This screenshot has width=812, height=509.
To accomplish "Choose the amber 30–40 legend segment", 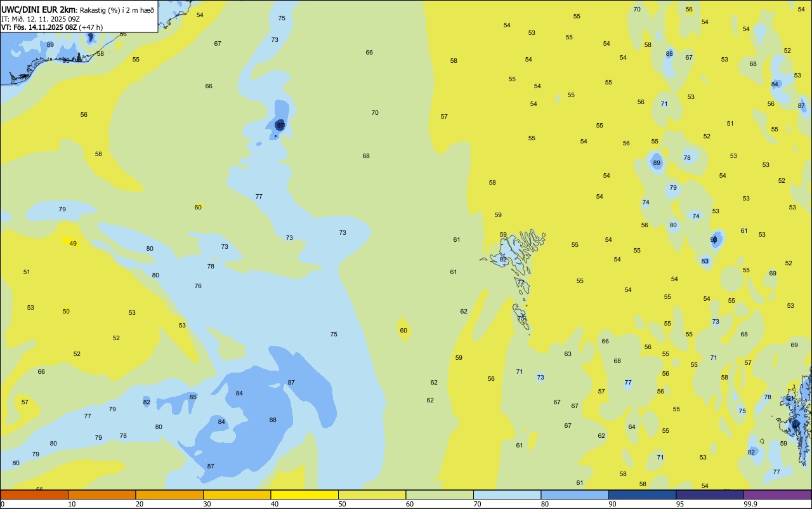I will (x=237, y=494).
